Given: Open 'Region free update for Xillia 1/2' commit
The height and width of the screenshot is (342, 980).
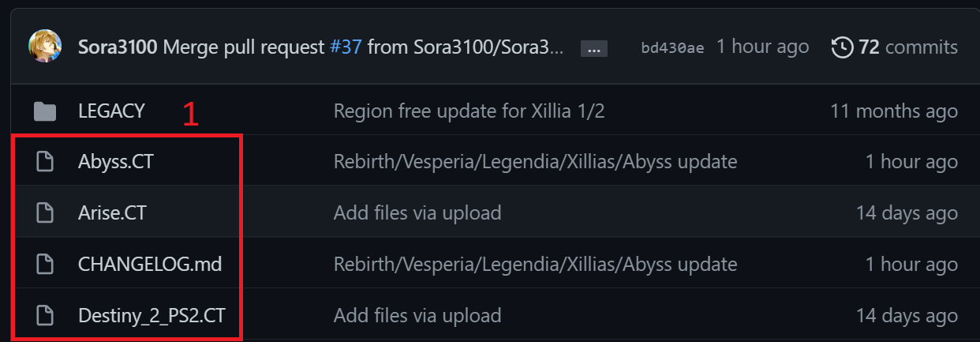Looking at the screenshot, I should [x=469, y=111].
